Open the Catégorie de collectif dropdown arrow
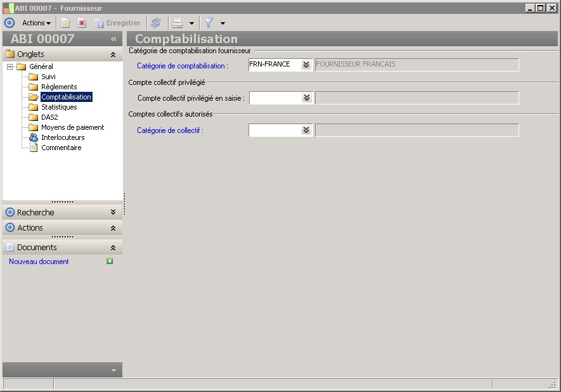Viewport: 561px width, 392px height. click(x=306, y=130)
